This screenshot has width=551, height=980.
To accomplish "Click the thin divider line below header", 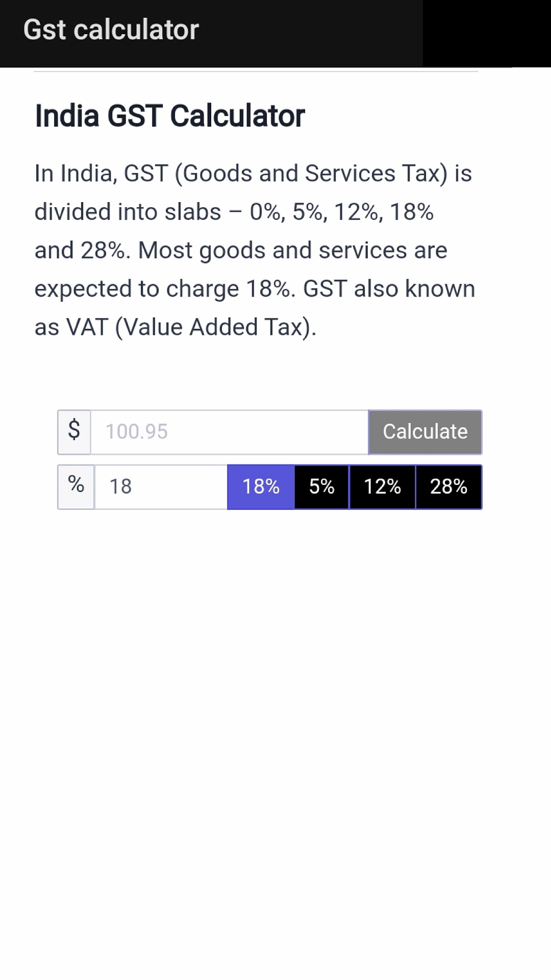I will coord(256,71).
